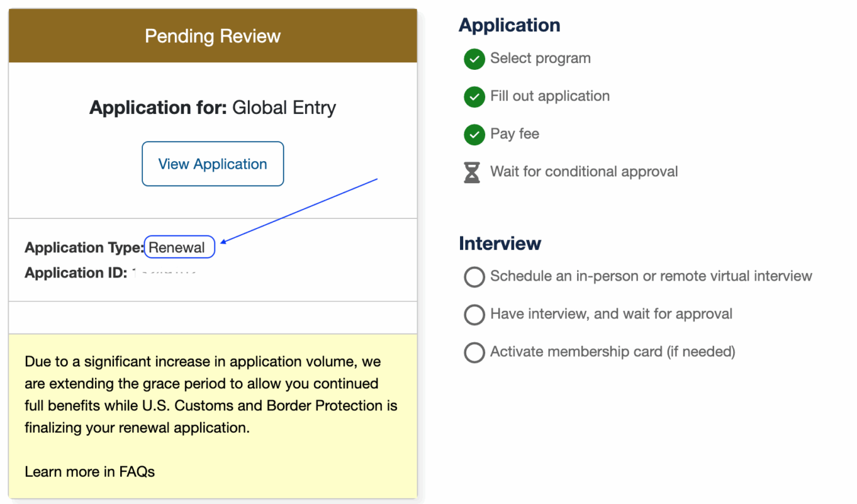
Task: Click the Select program step text
Action: click(541, 58)
